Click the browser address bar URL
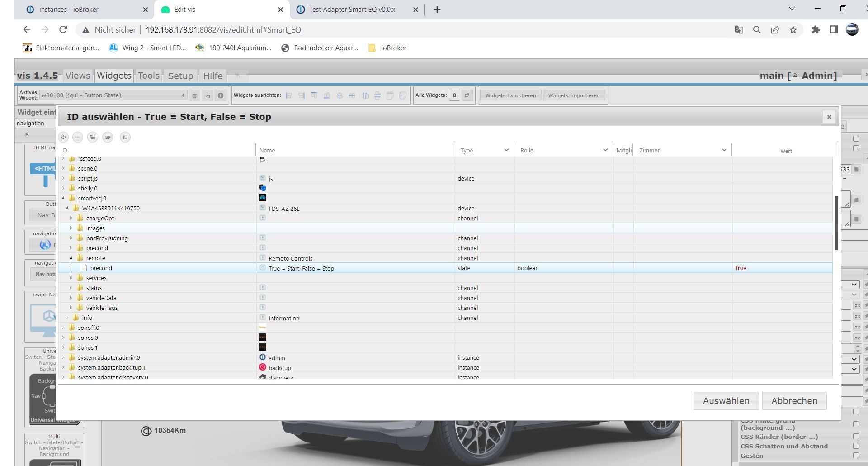Viewport: 868px width, 466px height. tap(223, 30)
